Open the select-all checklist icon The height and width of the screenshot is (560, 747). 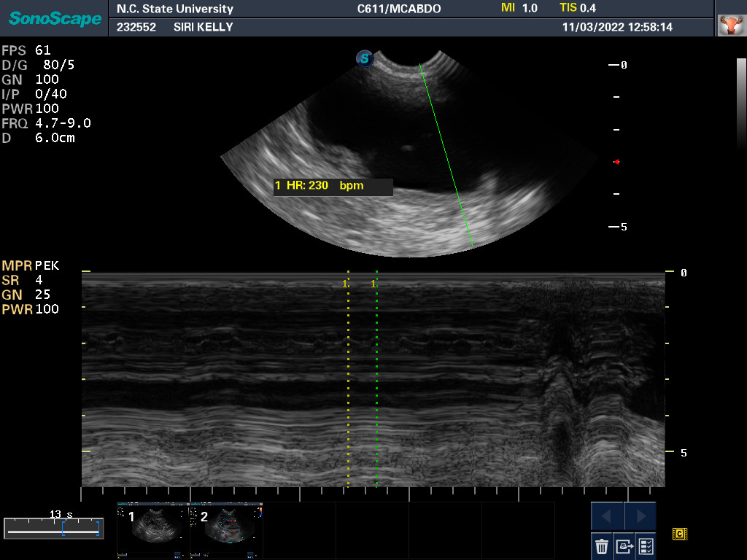click(x=645, y=545)
